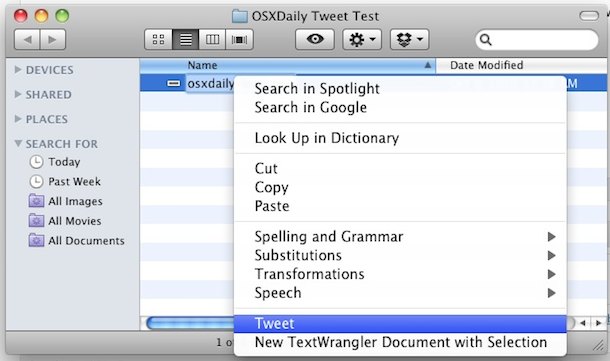Viewport: 610px width, 361px height.
Task: Choose Look Up in Dictionary
Action: [x=400, y=138]
